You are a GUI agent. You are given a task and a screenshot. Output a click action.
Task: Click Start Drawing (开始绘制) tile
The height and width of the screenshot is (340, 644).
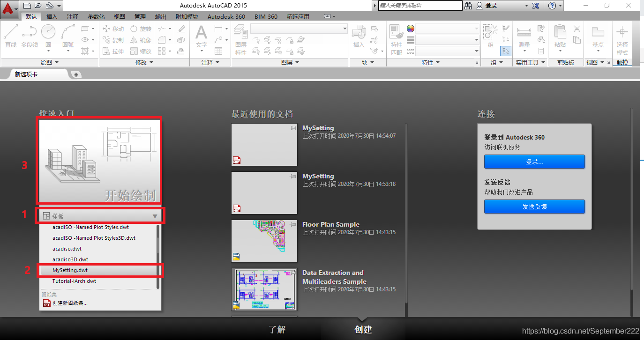tap(100, 161)
